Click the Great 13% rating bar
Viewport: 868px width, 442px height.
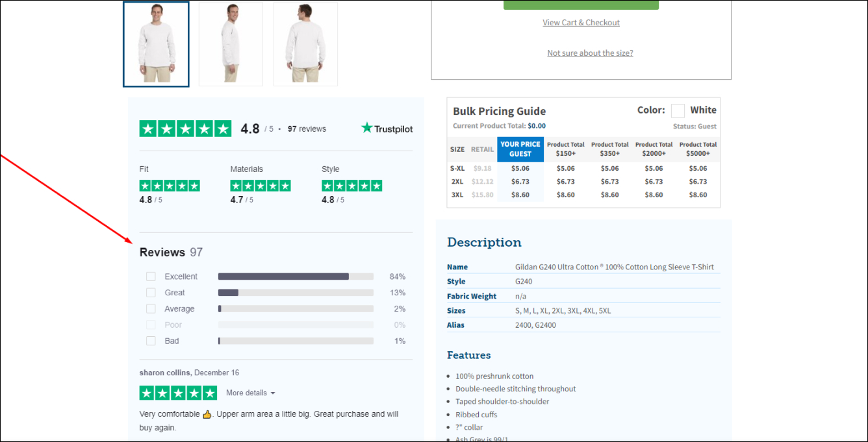click(x=296, y=293)
